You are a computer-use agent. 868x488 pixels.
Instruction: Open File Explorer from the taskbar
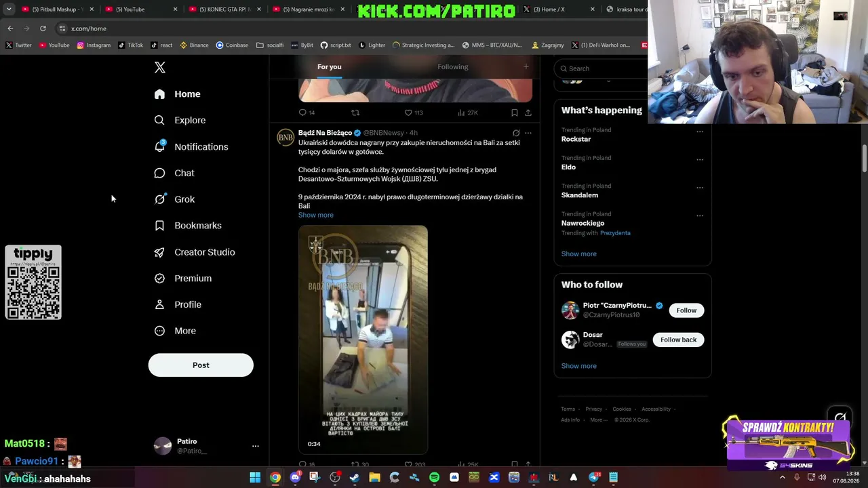point(374,478)
